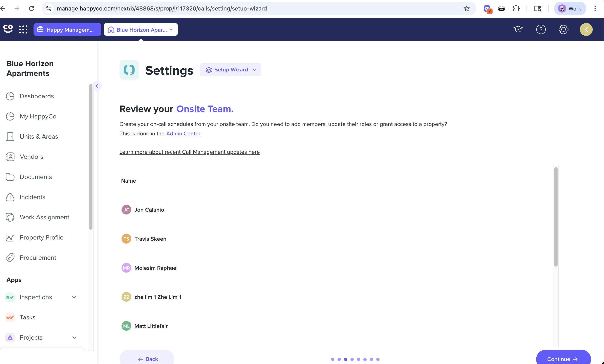The image size is (604, 364).
Task: Click the Back button
Action: coord(147,357)
